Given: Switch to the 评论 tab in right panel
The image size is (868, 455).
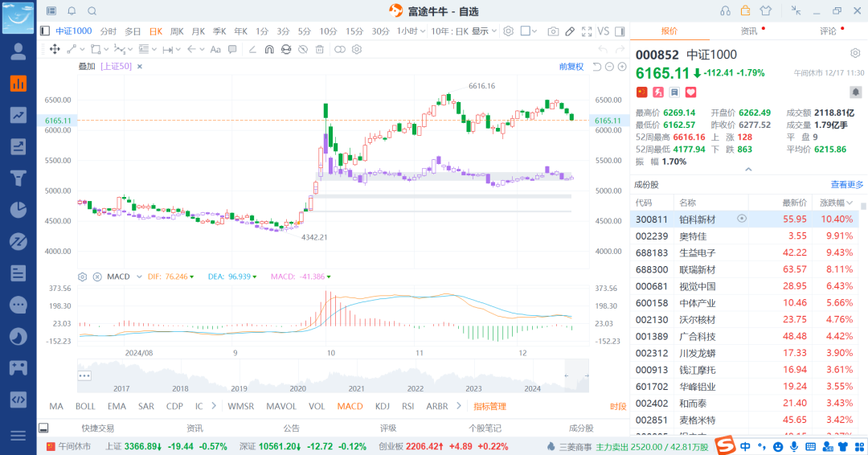Looking at the screenshot, I should click(828, 31).
